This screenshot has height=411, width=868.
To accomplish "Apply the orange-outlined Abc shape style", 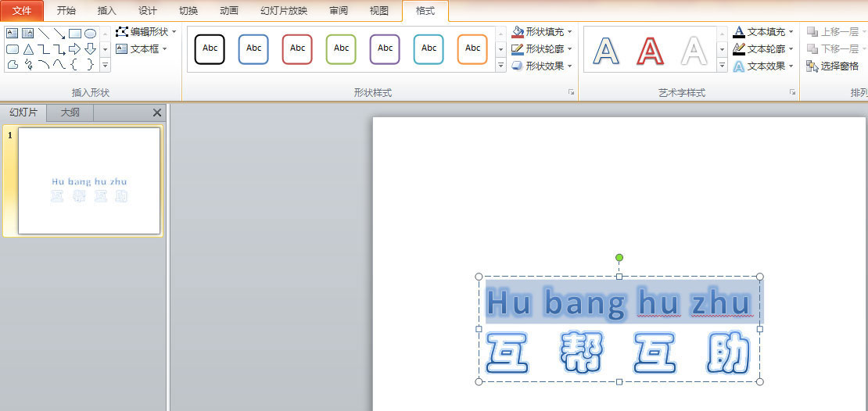I will [x=472, y=48].
